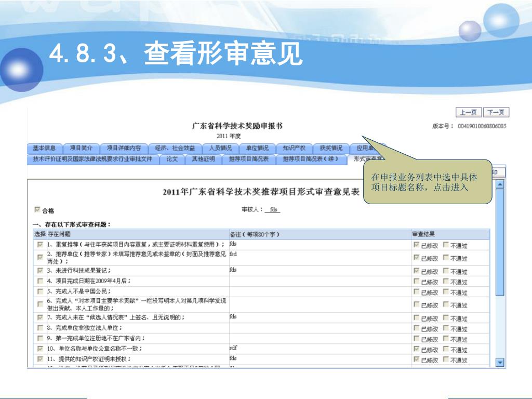
Task: Check selection box for 9、第一完成单位注册地不在广东省内
Action: [41, 338]
